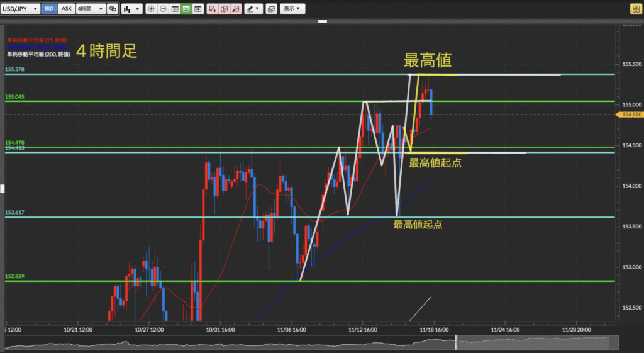The height and width of the screenshot is (353, 644).
Task: Click the scroll-to-latest chart icon
Action: (x=198, y=9)
